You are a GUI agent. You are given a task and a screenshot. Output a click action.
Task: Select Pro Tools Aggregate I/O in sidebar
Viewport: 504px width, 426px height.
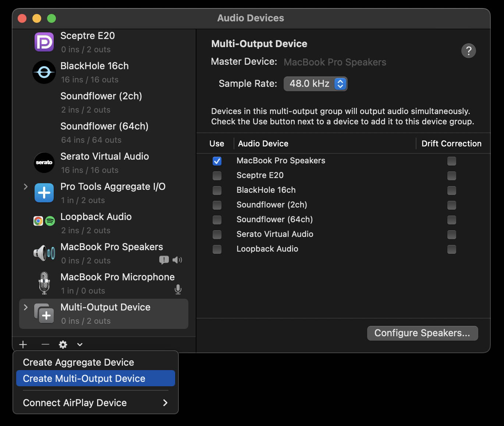click(x=104, y=193)
